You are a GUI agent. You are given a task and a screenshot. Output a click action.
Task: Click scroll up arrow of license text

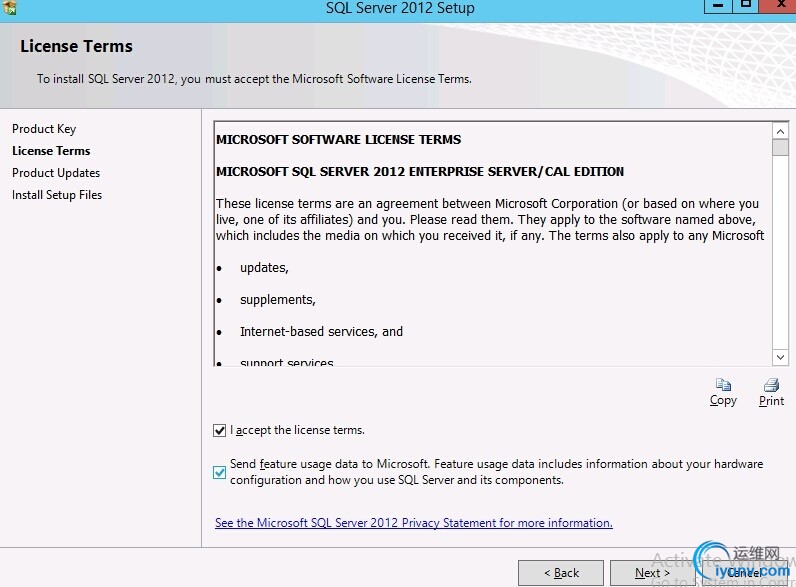coord(780,132)
